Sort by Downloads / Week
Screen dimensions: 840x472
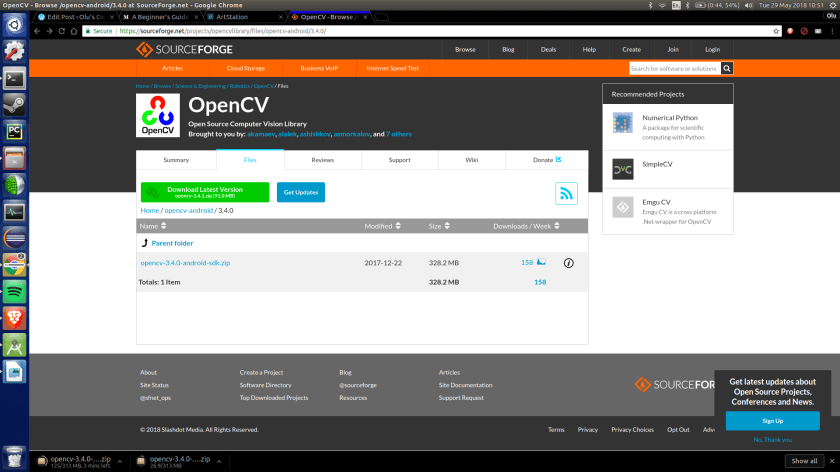(x=527, y=226)
